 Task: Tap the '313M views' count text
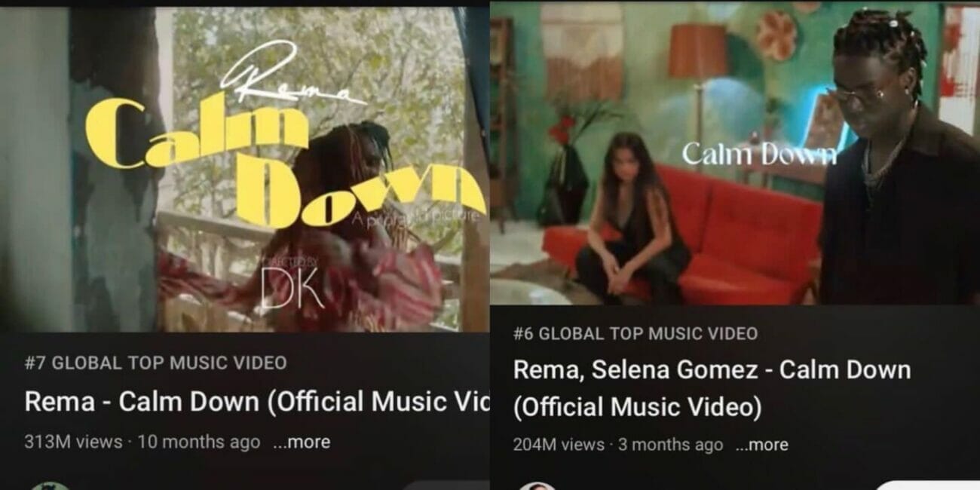(73, 443)
